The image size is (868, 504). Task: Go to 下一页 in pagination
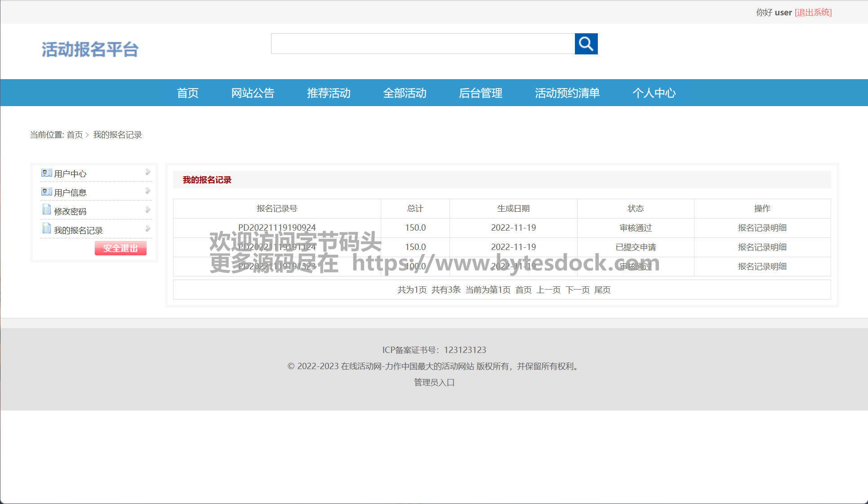click(x=577, y=290)
